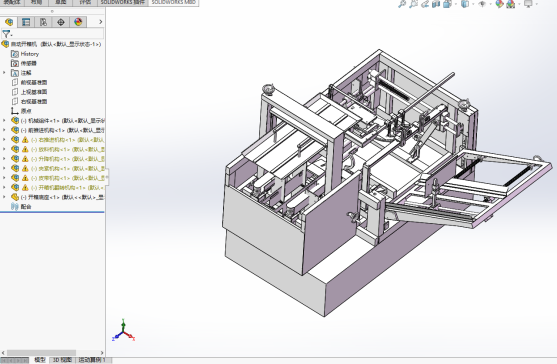Click the View Settings monitor icon
The width and height of the screenshot is (557, 364).
point(528,4)
